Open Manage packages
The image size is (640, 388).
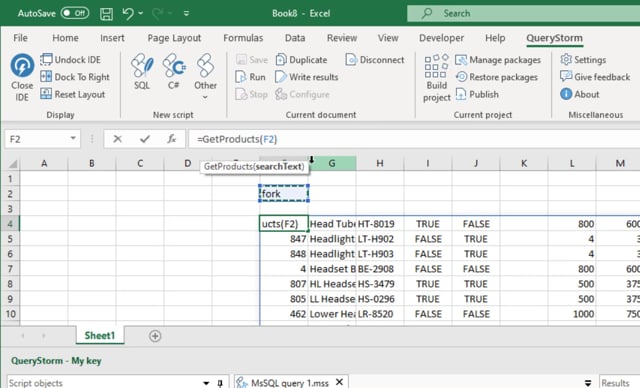coord(498,60)
